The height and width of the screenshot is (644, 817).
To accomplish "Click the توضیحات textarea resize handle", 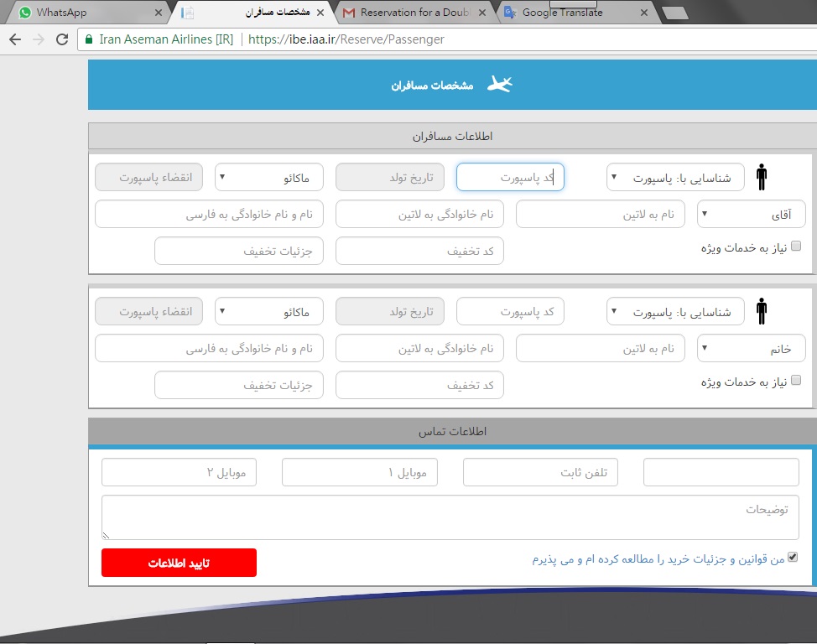I will 106,535.
